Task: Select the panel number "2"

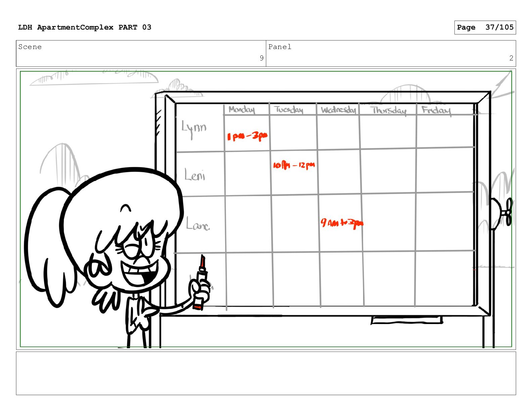Action: [x=511, y=58]
